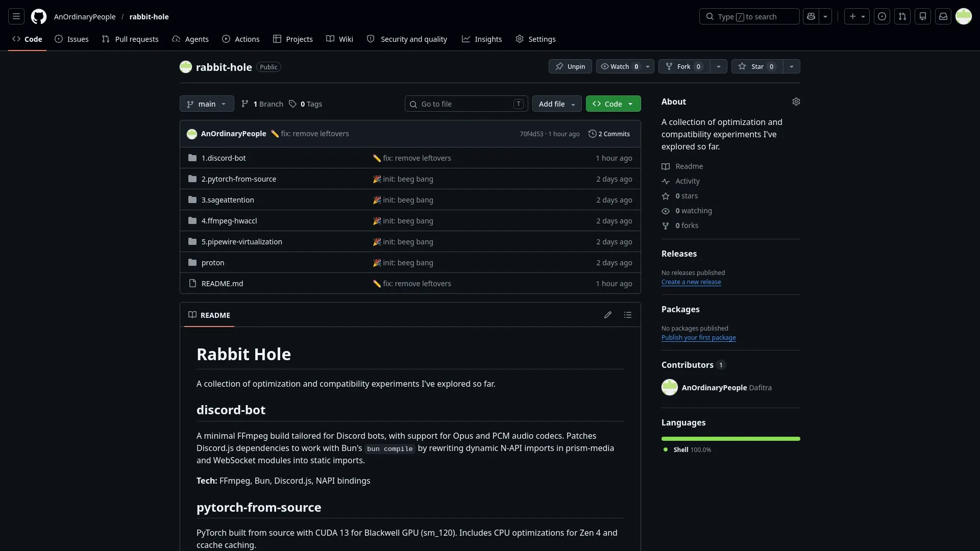
Task: Open the issues shortcut in the top bar
Action: (x=882, y=16)
